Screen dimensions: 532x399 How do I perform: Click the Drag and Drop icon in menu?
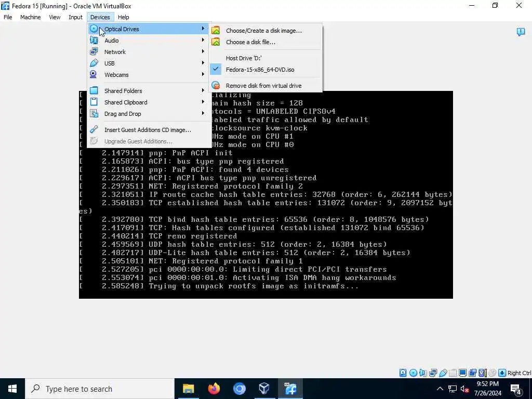(x=94, y=114)
